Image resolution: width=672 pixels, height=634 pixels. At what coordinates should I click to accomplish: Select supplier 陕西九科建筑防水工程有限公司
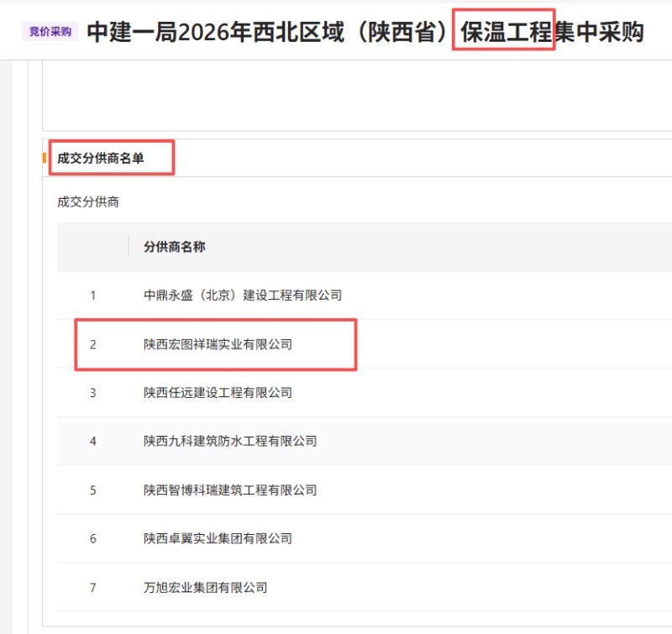point(230,441)
